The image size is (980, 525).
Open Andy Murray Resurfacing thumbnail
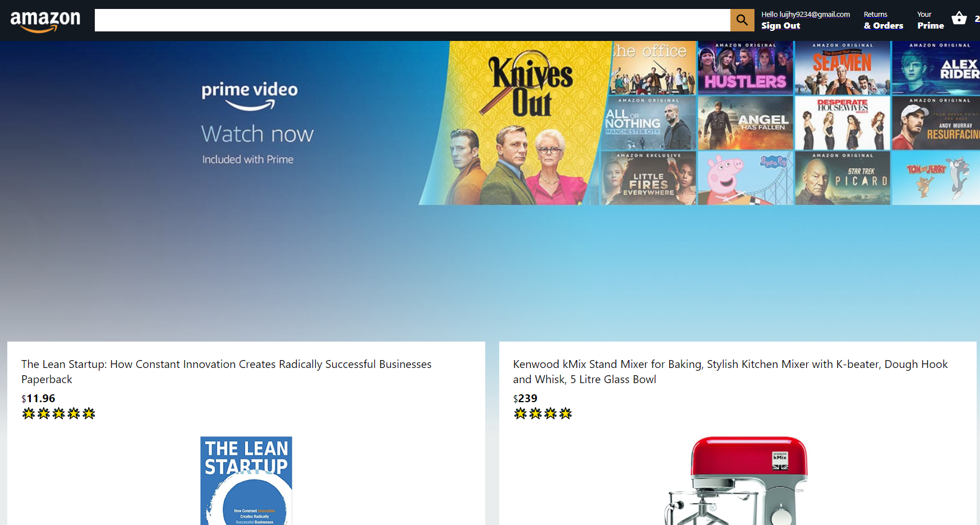pyautogui.click(x=936, y=123)
